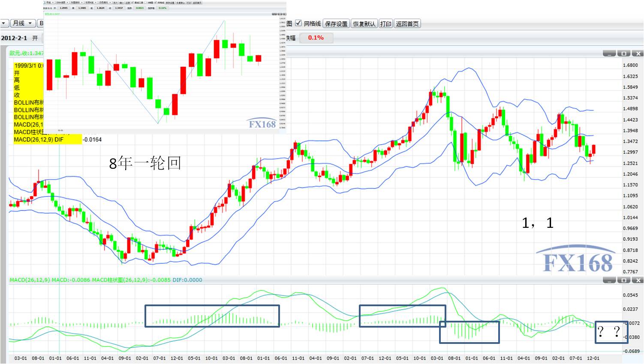This screenshot has width=644, height=364.
Task: Open EMA指标 dropdown in the inset chart
Action: click(63, 3)
